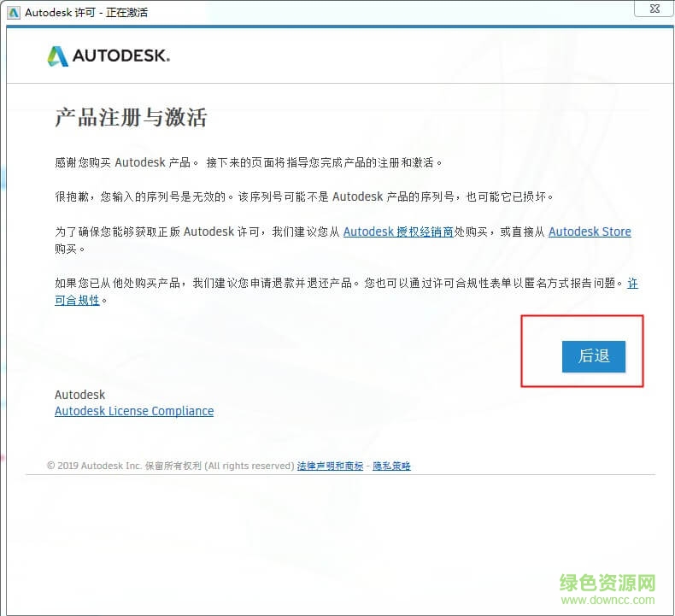This screenshot has height=616, width=675.
Task: Click the text starting 感谢您购买 Autodesk 产品
Action: (x=249, y=162)
